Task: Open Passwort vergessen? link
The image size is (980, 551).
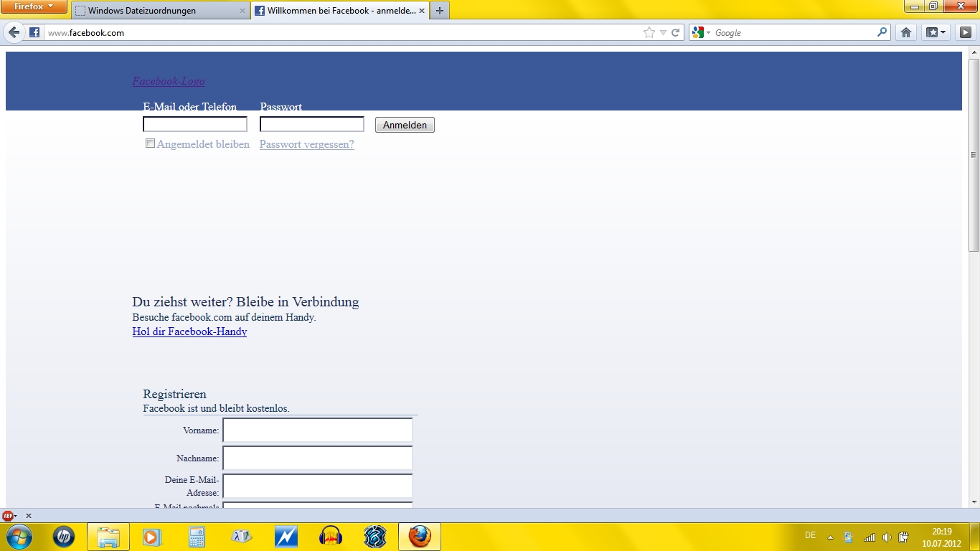Action: click(x=307, y=144)
